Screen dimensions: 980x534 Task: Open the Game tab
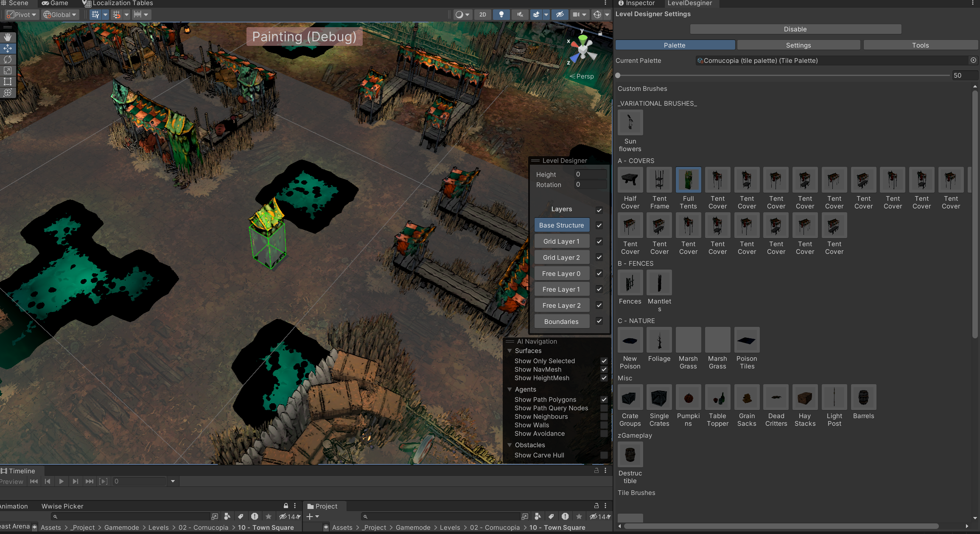click(x=55, y=3)
